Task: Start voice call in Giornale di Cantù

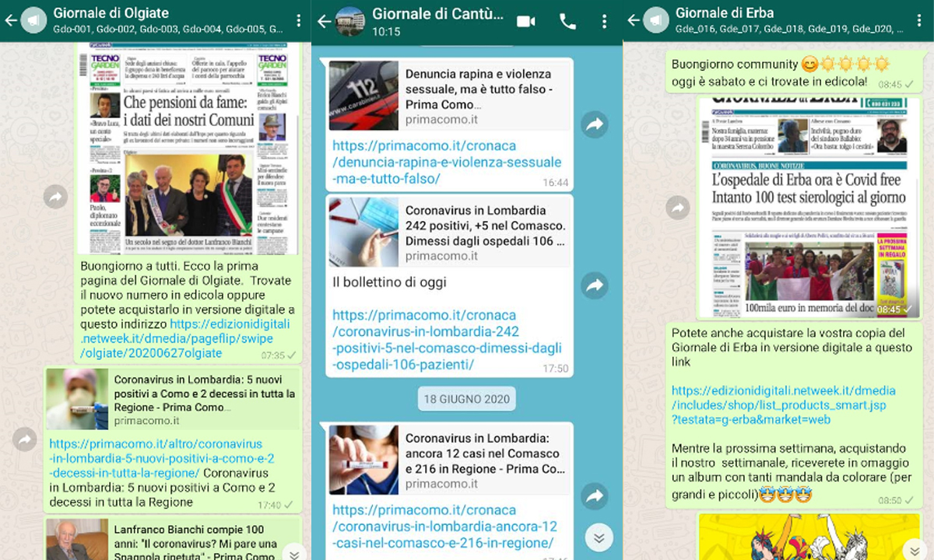Action: click(x=567, y=22)
